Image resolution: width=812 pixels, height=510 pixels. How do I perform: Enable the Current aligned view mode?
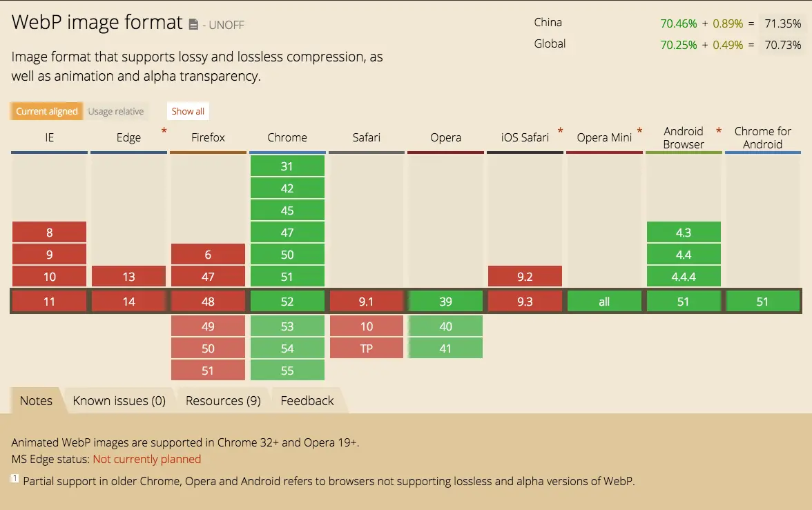[x=47, y=111]
